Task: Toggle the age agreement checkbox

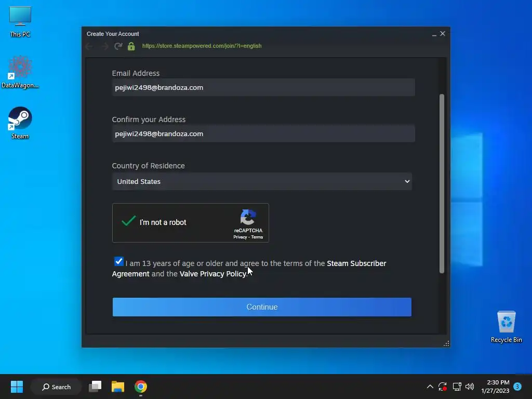Action: [x=119, y=261]
